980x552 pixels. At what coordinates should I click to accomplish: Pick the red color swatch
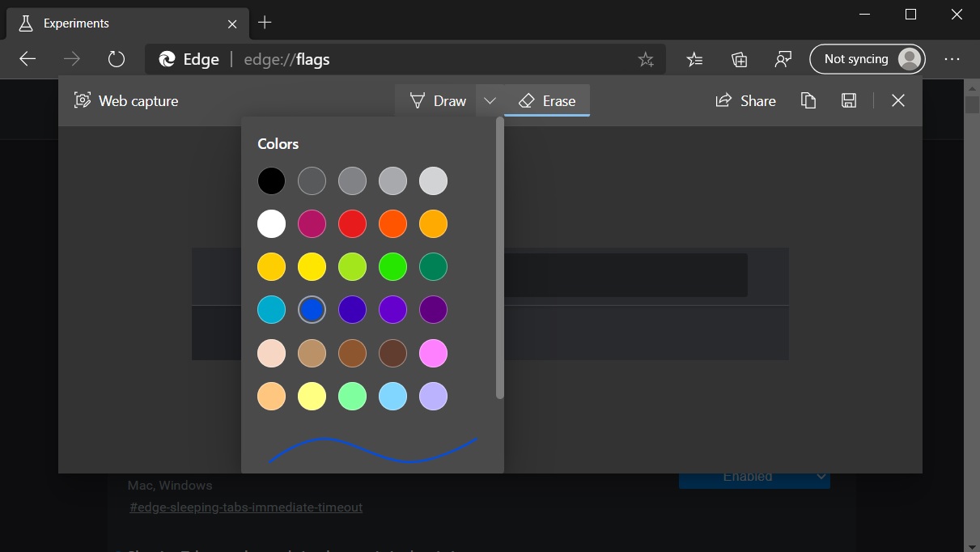352,224
